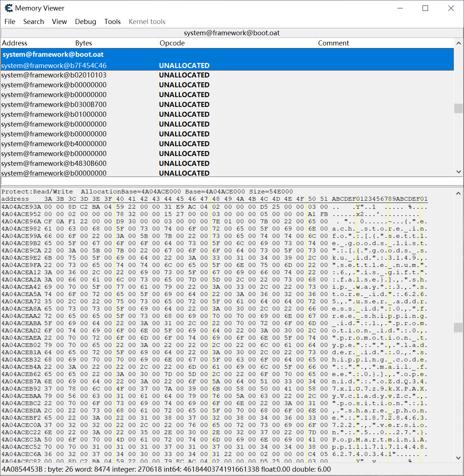Maximize the Memory Viewer window
The width and height of the screenshot is (464, 476).
pyautogui.click(x=425, y=8)
